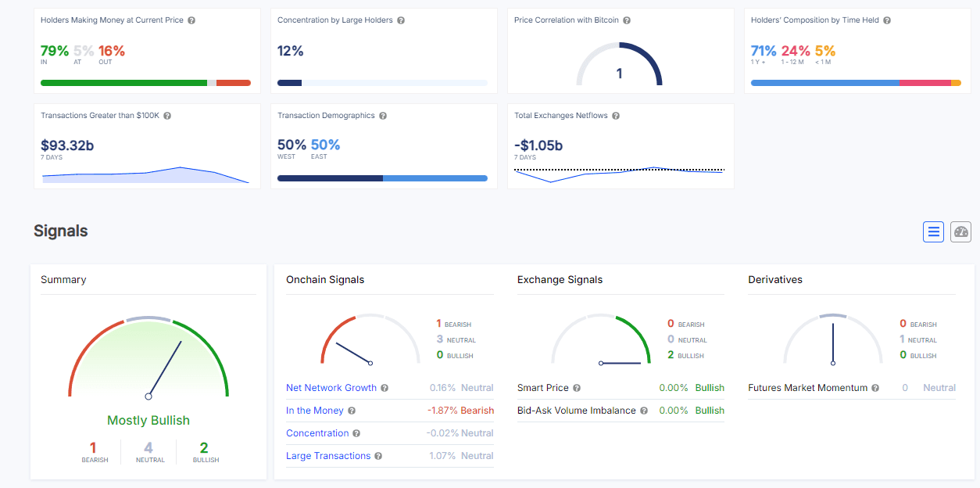Open help icon for Price Correlation with Bitcoin
Image resolution: width=980 pixels, height=488 pixels.
click(627, 20)
